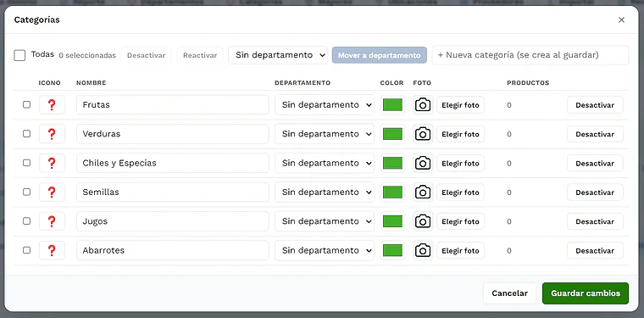Image resolution: width=644 pixels, height=318 pixels.
Task: Open department dropdown for Jugos
Action: tap(325, 221)
